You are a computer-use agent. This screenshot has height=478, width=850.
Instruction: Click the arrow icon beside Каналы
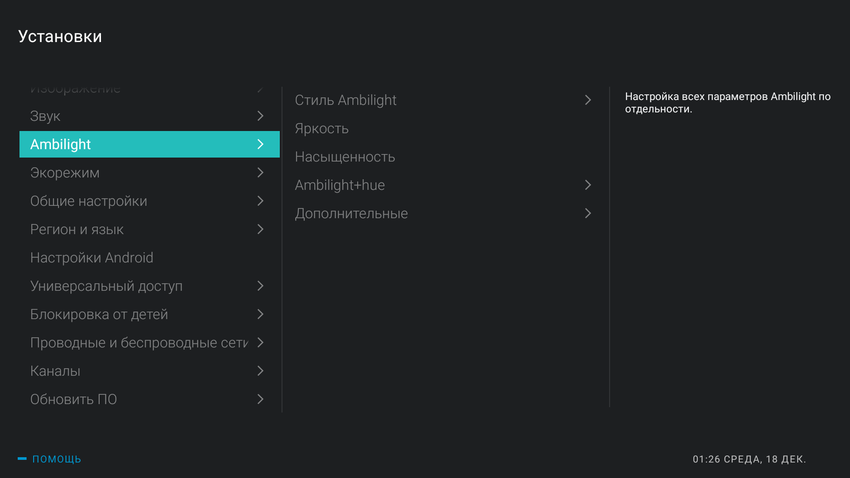260,371
